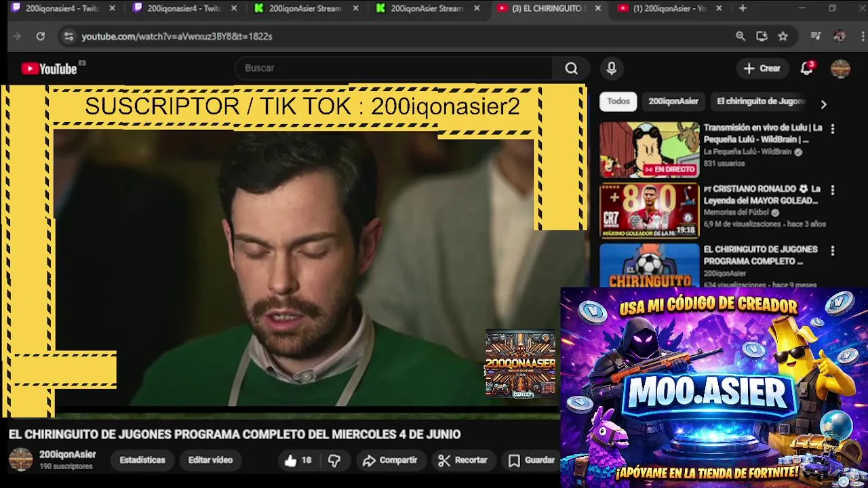The image size is (868, 488).
Task: Click in the Buscar search field
Action: tap(393, 68)
